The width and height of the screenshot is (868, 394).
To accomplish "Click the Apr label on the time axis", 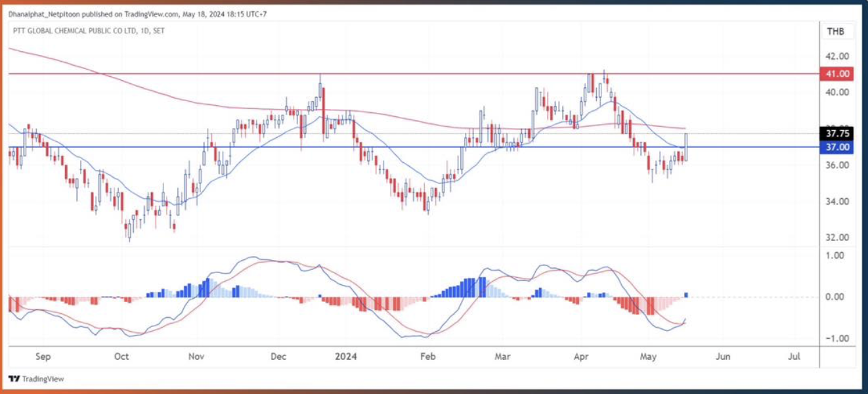I will pyautogui.click(x=581, y=357).
